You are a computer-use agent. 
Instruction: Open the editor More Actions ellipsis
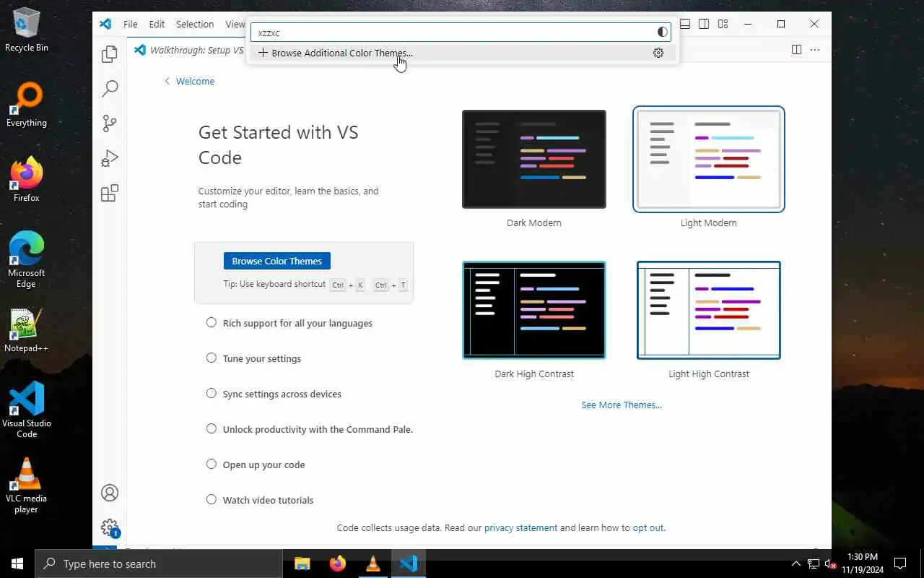click(815, 50)
